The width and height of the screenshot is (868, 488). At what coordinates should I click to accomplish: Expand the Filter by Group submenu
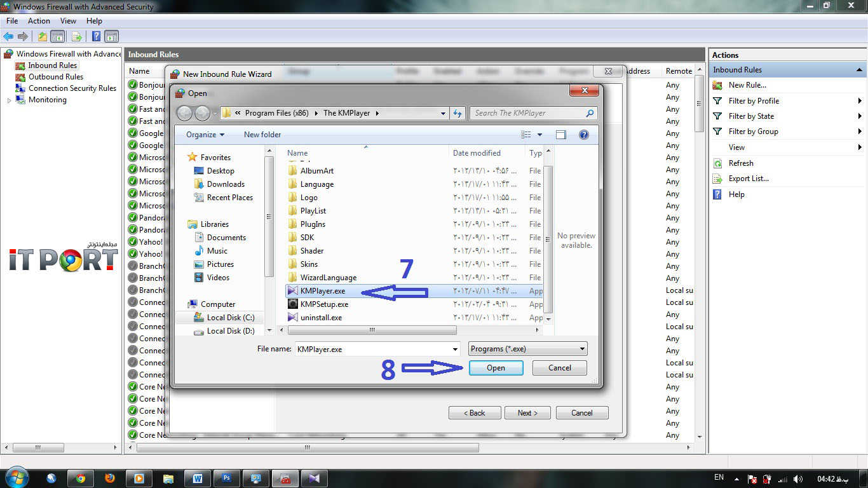point(860,132)
